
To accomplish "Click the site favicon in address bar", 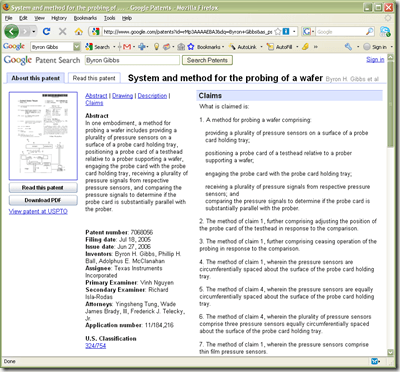I will [96, 32].
